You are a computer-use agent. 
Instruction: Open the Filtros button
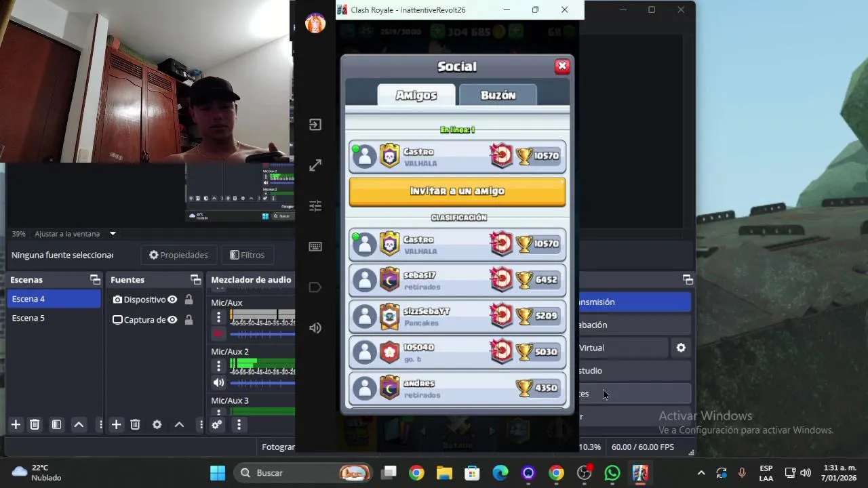click(247, 255)
